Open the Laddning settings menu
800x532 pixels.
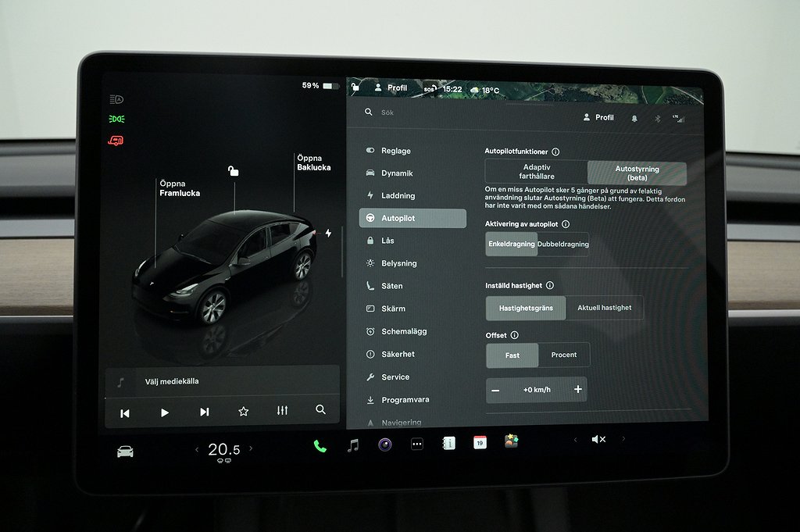coord(398,195)
